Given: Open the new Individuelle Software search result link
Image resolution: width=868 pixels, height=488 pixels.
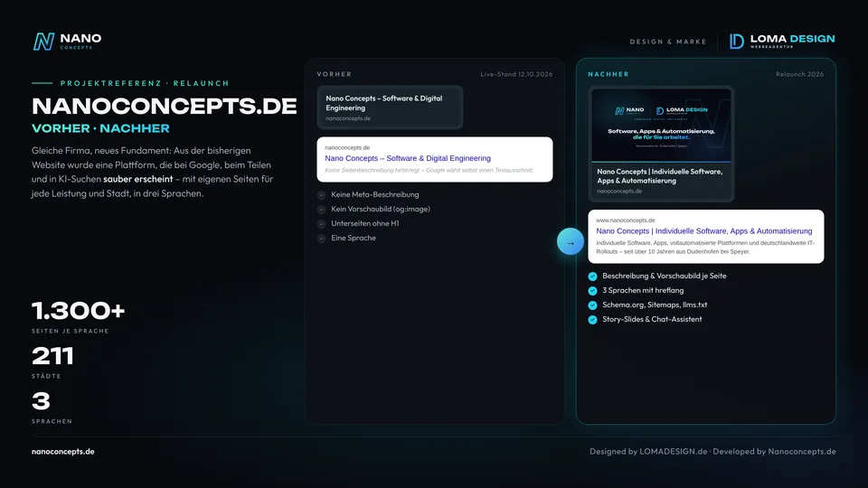Looking at the screenshot, I should (x=703, y=231).
